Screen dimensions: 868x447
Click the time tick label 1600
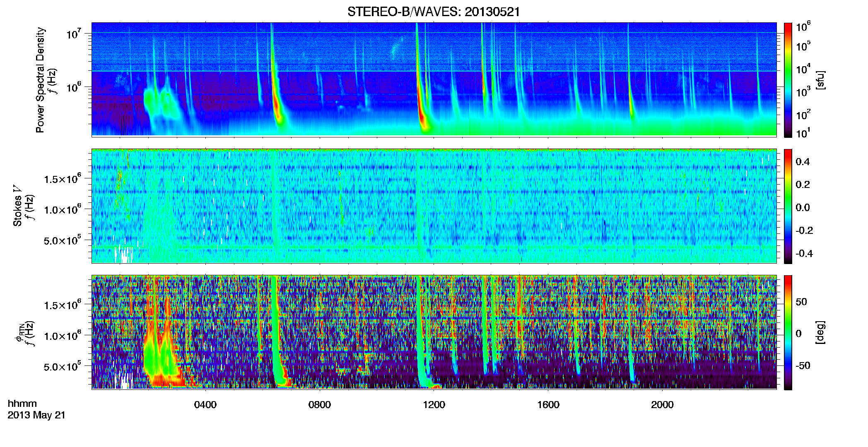click(548, 405)
